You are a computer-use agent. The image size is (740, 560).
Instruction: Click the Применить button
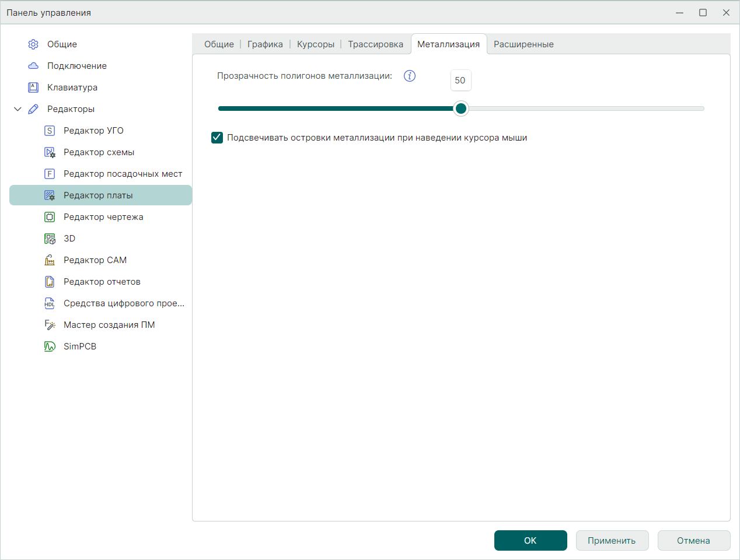point(611,541)
